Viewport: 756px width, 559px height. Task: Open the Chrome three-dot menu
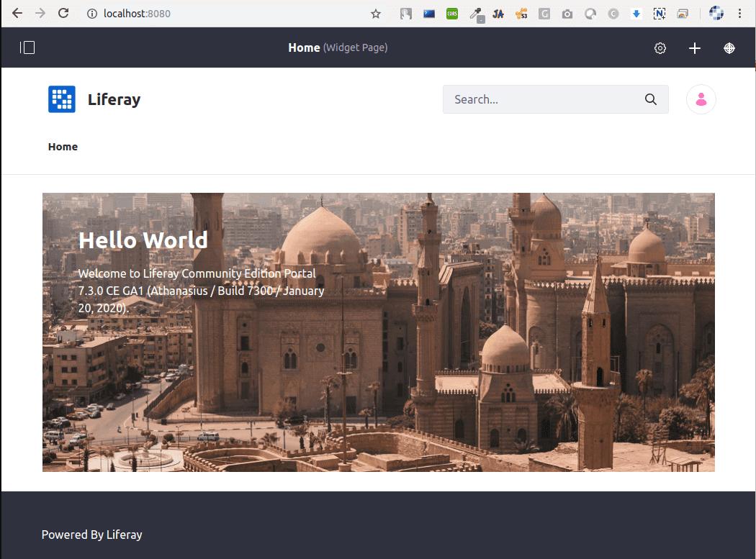[x=739, y=14]
